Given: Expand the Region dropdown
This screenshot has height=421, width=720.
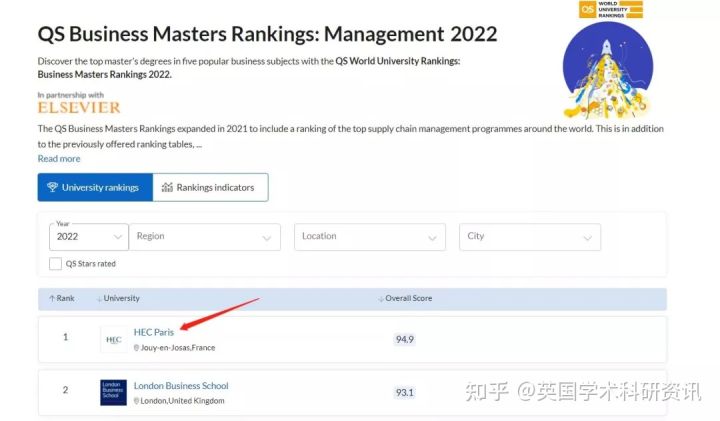Looking at the screenshot, I should [x=205, y=237].
